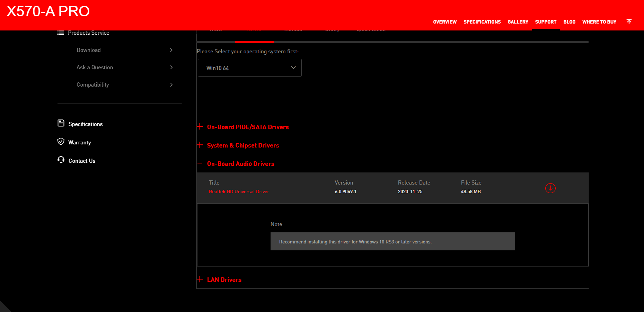
Task: Open the Contact Us sidebar link
Action: coord(82,161)
